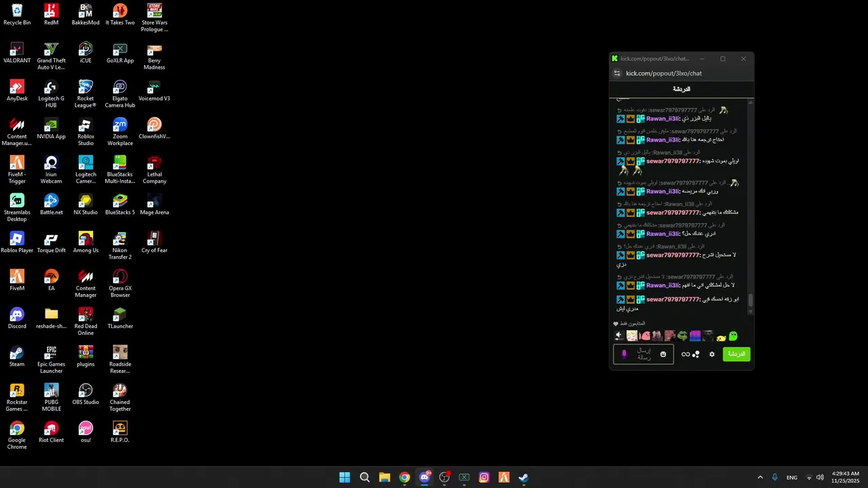This screenshot has height=488, width=868.
Task: Pick the green ghost emote
Action: coord(733,335)
